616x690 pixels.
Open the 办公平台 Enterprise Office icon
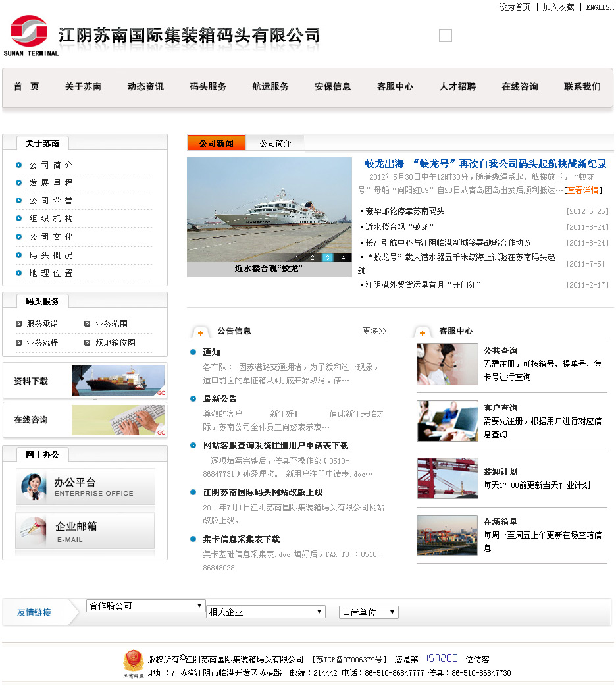[x=86, y=487]
